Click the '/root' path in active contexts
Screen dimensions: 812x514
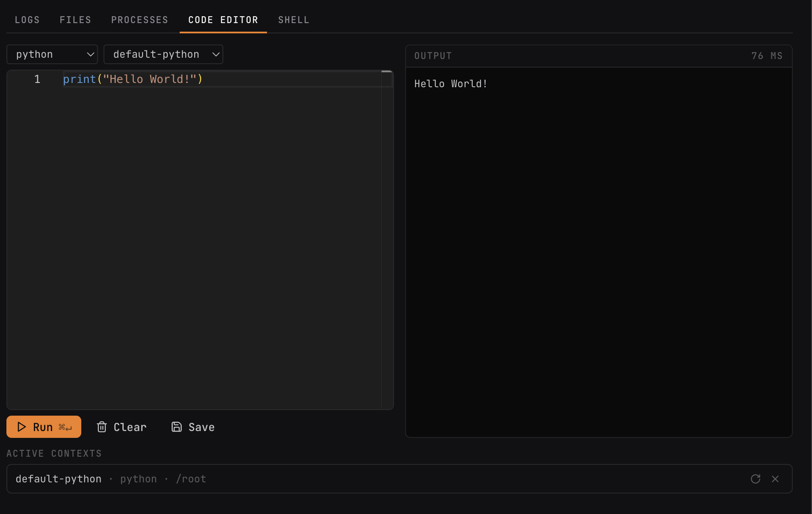pos(191,479)
